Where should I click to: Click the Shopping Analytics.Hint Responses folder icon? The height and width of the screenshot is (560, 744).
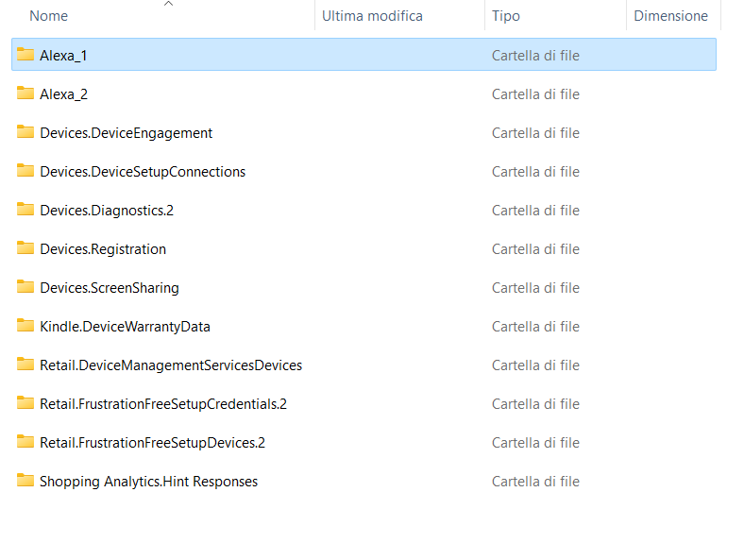[x=25, y=481]
